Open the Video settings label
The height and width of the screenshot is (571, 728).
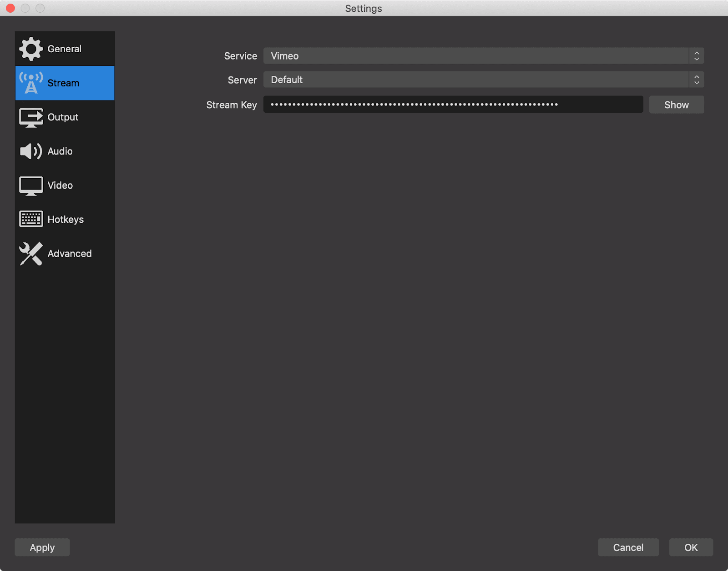point(60,185)
